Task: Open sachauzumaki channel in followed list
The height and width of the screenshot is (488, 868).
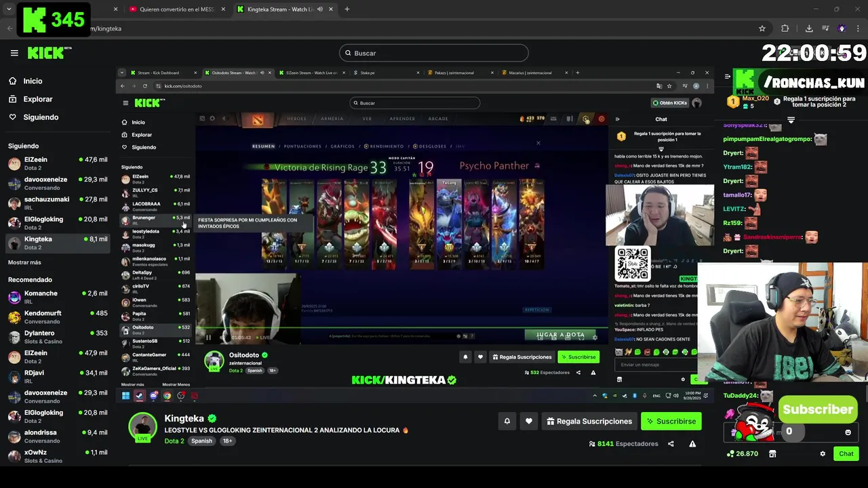Action: point(58,203)
